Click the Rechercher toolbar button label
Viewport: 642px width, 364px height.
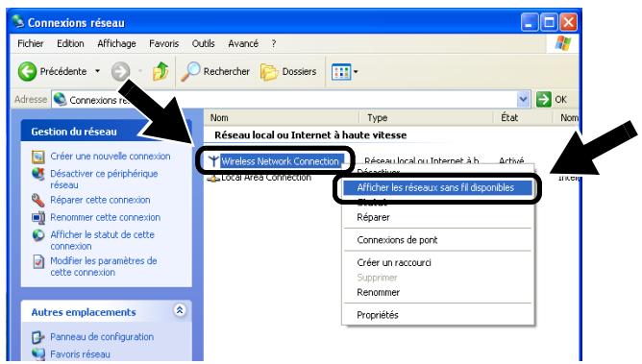coord(227,72)
